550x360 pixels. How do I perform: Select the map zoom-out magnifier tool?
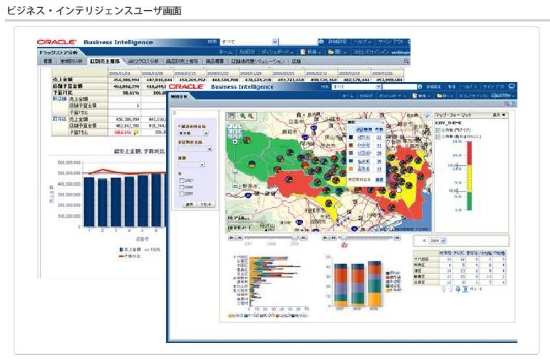[x=251, y=116]
